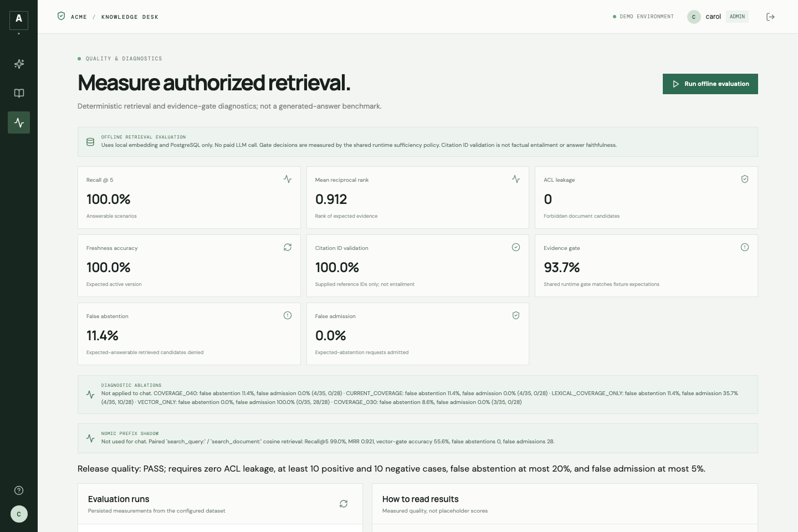This screenshot has height=532, width=798.
Task: Click the Forbidden document candidates caption
Action: [x=582, y=216]
